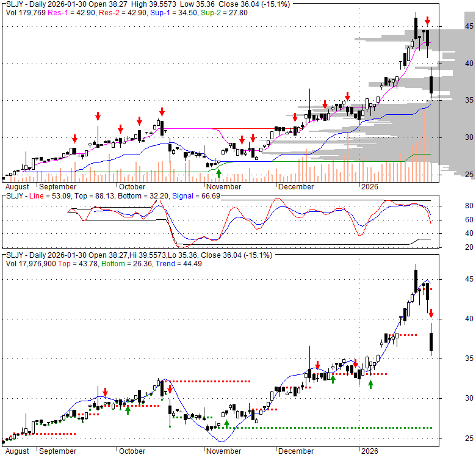
Task: Click the Res-2 = 42.90 label
Action: [123, 13]
